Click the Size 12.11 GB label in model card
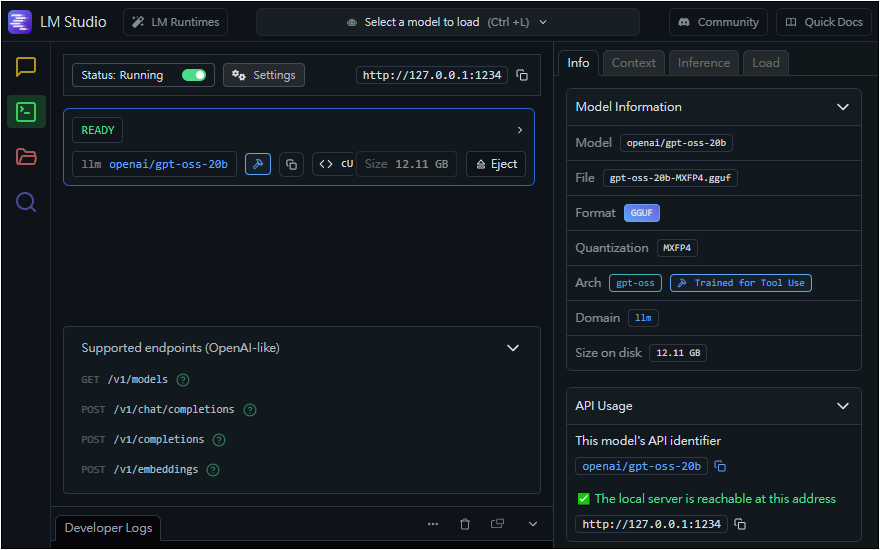The height and width of the screenshot is (550, 880). tap(406, 164)
